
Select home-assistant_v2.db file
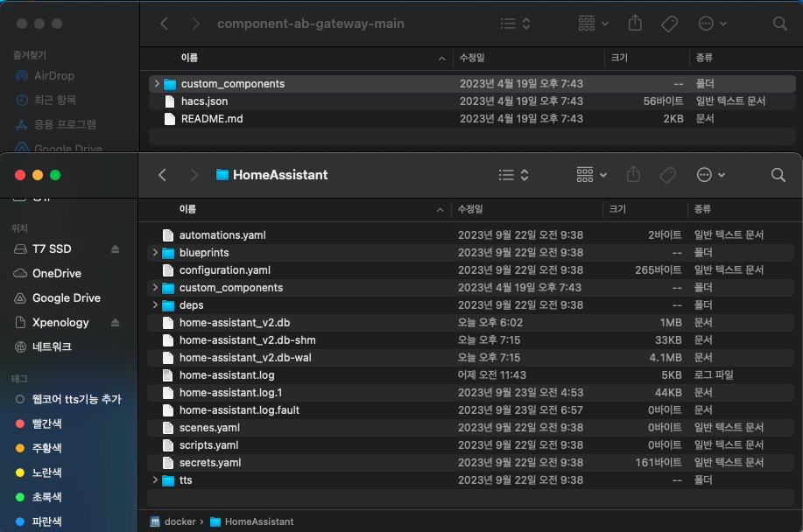(469, 323)
